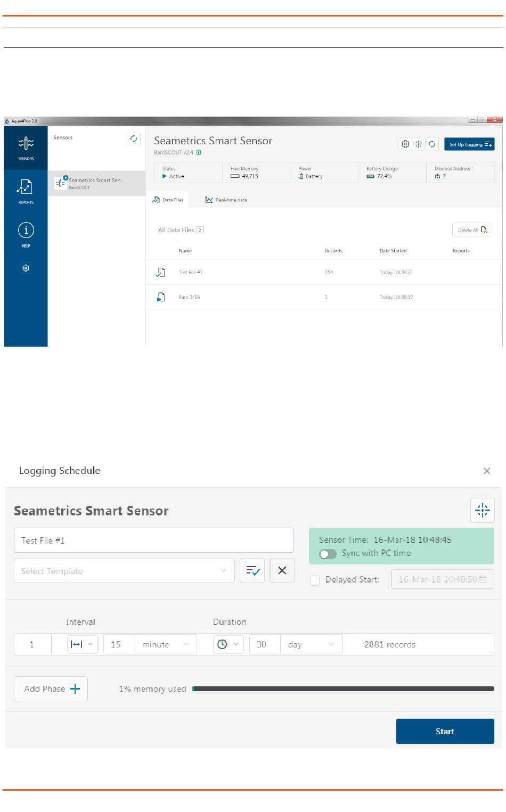Open the interval unit dropdown 'minute'
The height and width of the screenshot is (812, 506).
point(166,644)
